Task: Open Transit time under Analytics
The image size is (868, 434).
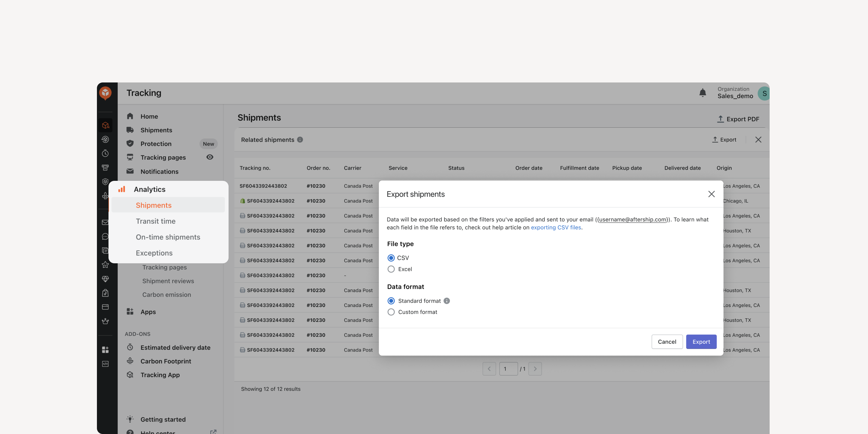Action: point(156,221)
